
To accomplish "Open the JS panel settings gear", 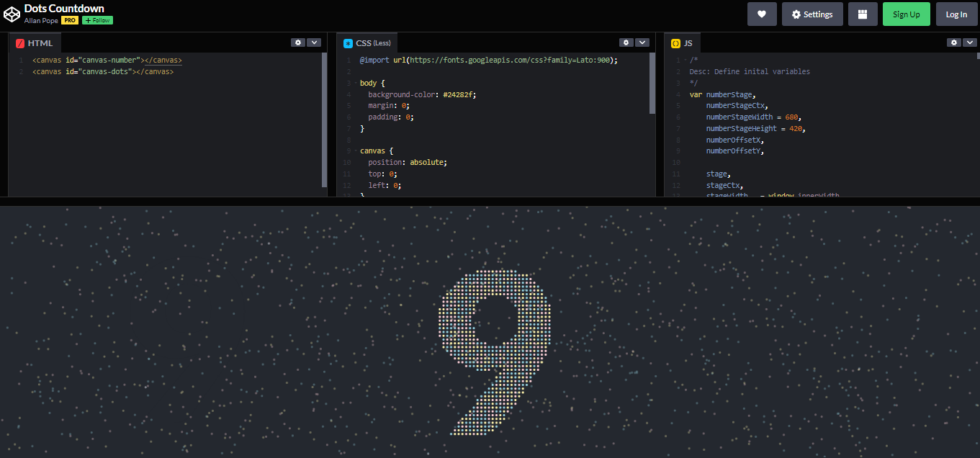I will (x=953, y=42).
